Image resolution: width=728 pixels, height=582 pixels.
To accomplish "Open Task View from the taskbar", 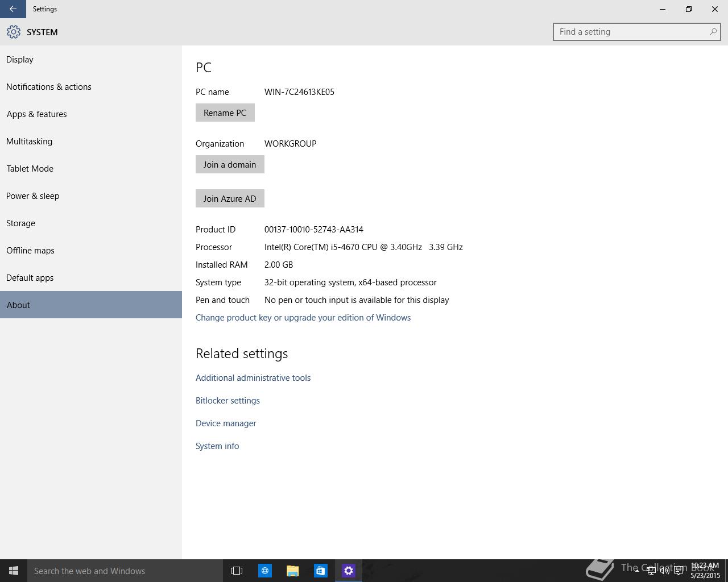I will pos(237,571).
